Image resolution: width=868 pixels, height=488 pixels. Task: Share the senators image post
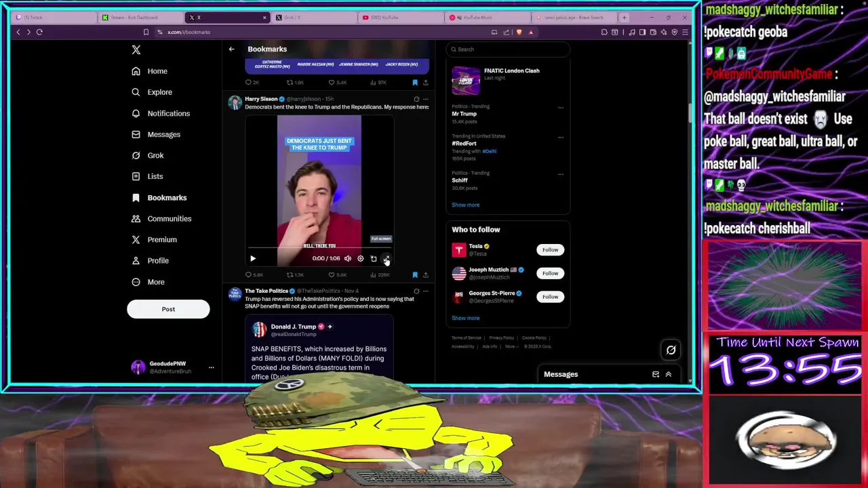pos(426,83)
